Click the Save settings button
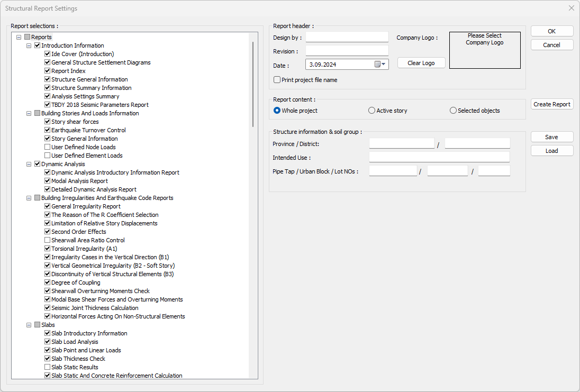This screenshot has width=580, height=392. (552, 137)
